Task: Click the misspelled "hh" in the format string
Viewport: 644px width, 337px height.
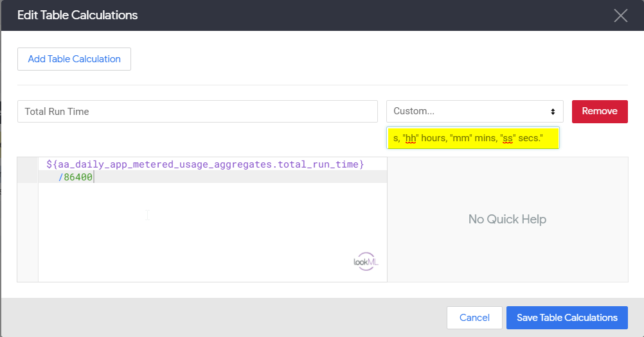Action: pos(410,138)
